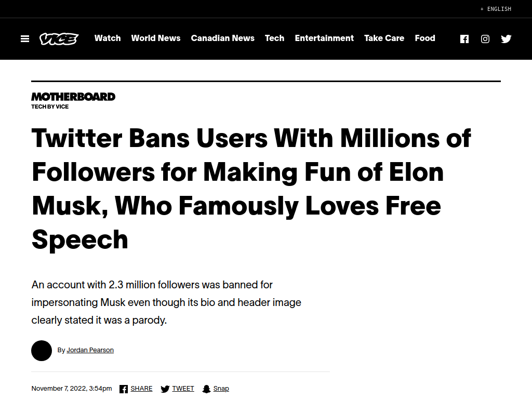Click the author's round avatar
The width and height of the screenshot is (532, 399).
[42, 351]
